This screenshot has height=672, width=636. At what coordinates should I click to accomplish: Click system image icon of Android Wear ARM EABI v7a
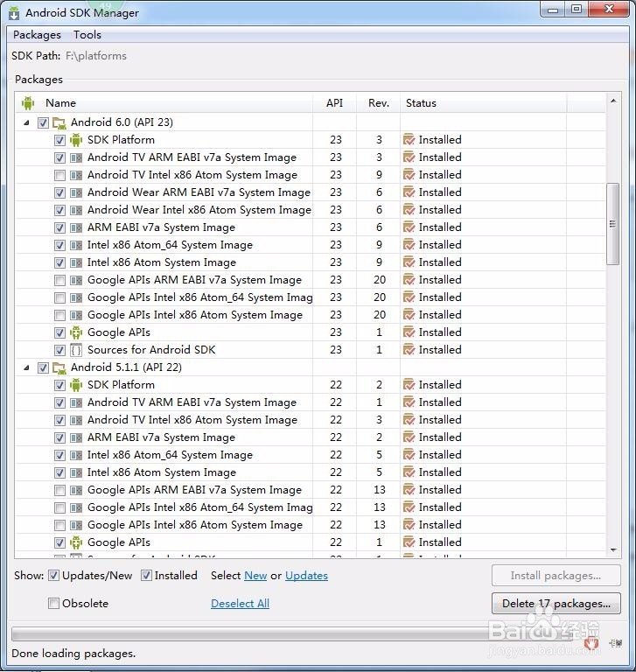(76, 192)
